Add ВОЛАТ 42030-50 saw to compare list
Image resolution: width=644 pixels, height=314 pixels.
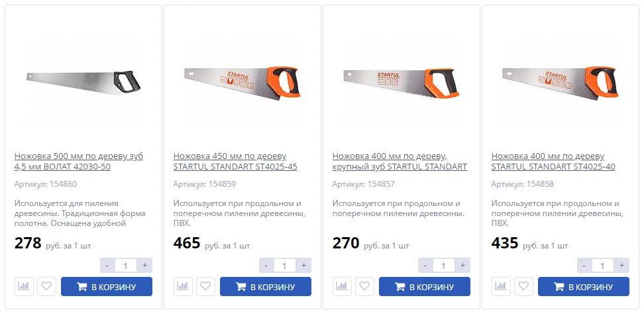click(24, 286)
